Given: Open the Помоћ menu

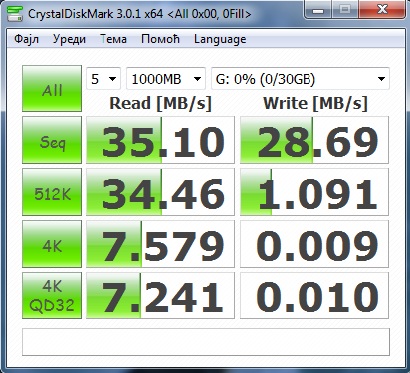Looking at the screenshot, I should pyautogui.click(x=160, y=39).
